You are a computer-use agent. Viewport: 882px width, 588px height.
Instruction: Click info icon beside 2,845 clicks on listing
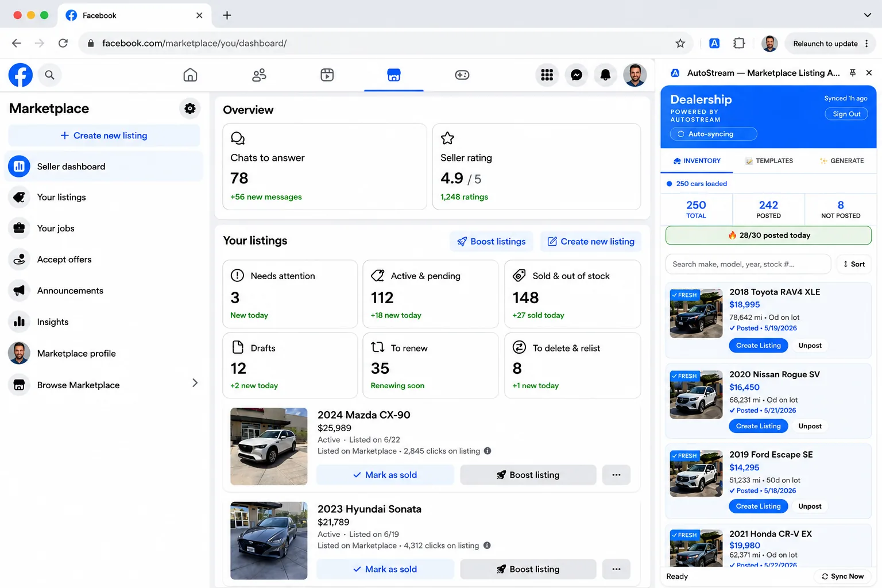488,451
